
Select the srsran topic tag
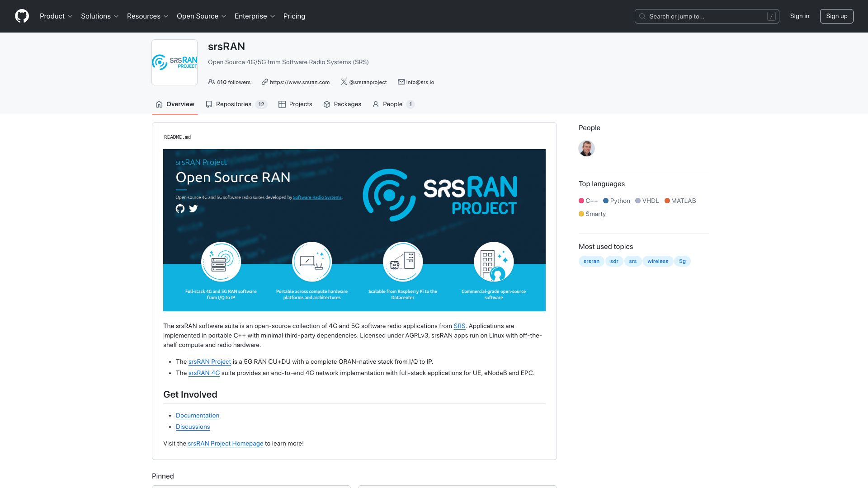tap(591, 261)
